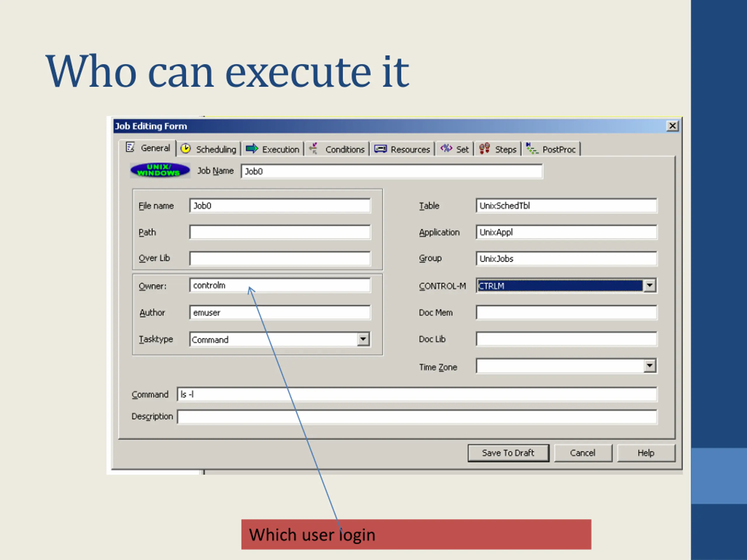Viewport: 747px width, 560px height.
Task: Open the Execution tab
Action: (x=273, y=149)
